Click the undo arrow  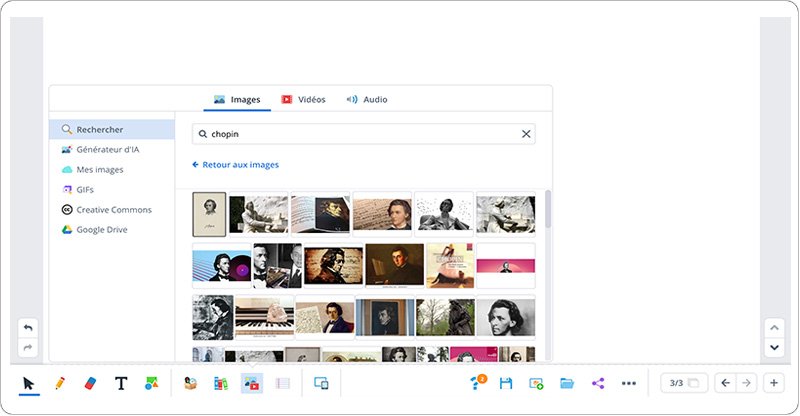[28, 328]
